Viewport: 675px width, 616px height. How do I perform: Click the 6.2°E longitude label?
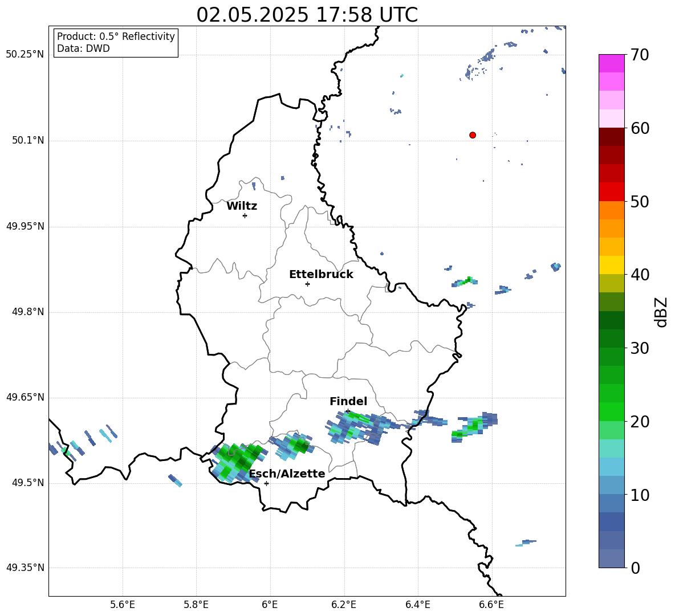344,605
